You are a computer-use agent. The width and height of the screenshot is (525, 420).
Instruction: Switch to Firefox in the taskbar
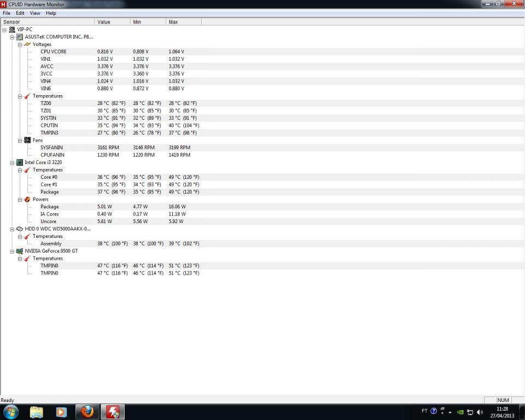tap(87, 412)
